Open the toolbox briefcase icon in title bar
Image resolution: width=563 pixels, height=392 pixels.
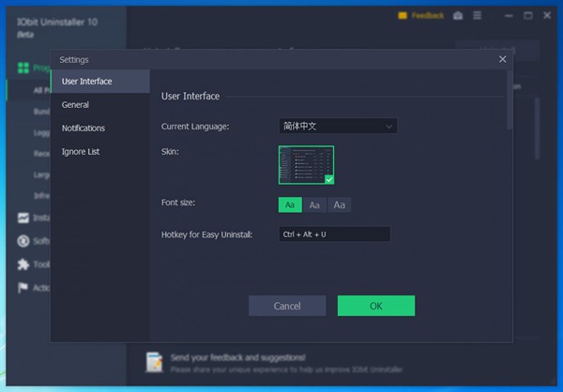pos(458,15)
